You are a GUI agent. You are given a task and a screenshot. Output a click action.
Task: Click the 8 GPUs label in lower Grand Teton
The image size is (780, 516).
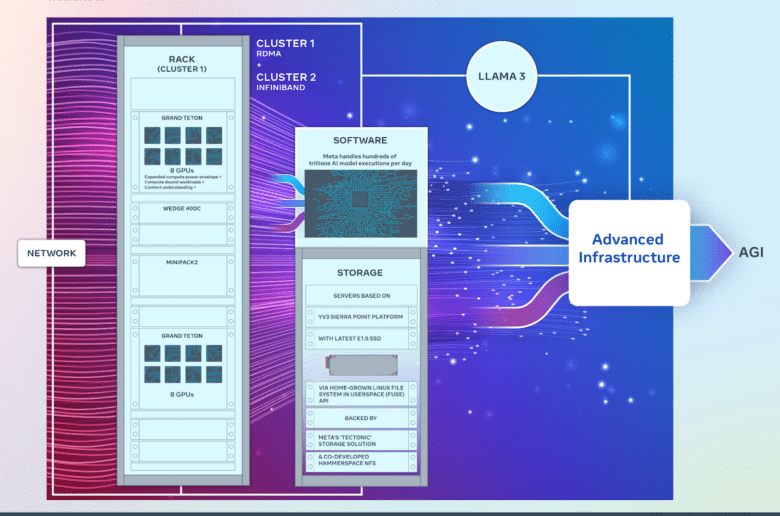[x=182, y=394]
